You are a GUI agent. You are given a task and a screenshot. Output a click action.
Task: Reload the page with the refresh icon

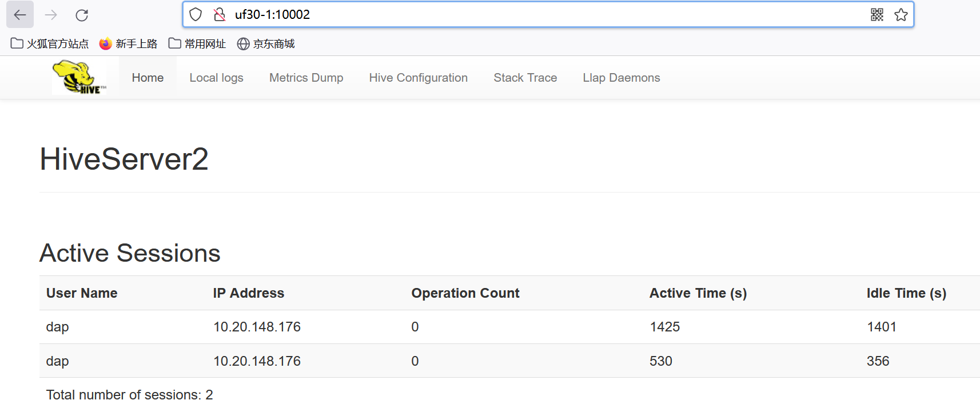pos(82,15)
